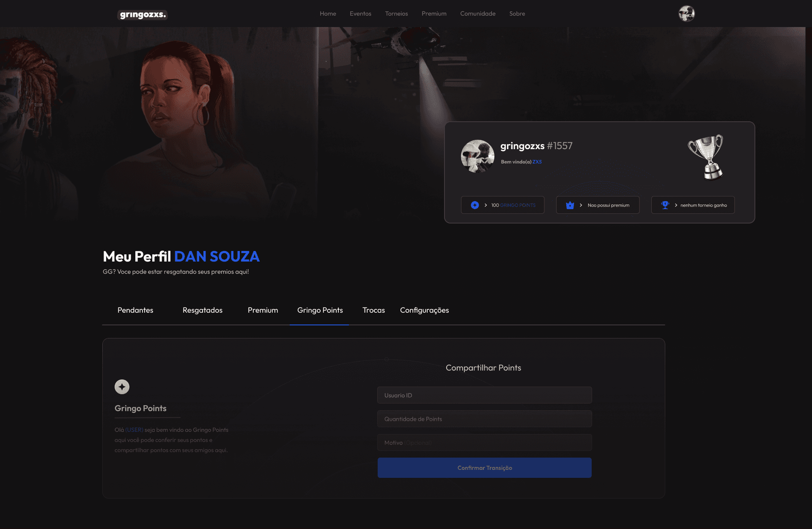Screen dimensions: 812x529
Task: Click the blue premium crown icon
Action: point(570,205)
